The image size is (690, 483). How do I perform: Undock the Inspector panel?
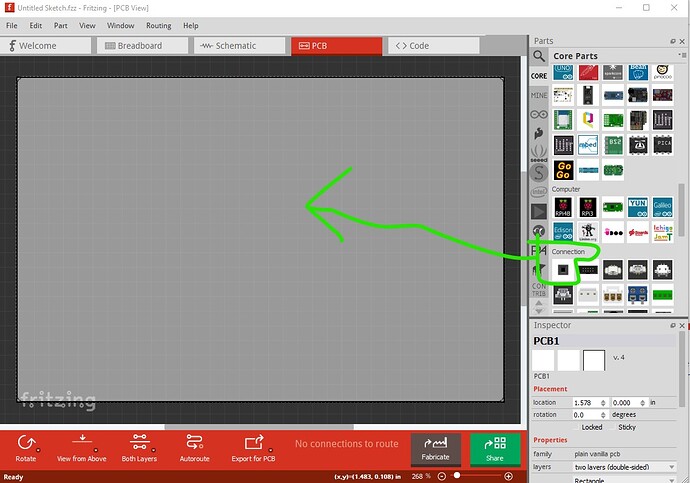pyautogui.click(x=673, y=326)
